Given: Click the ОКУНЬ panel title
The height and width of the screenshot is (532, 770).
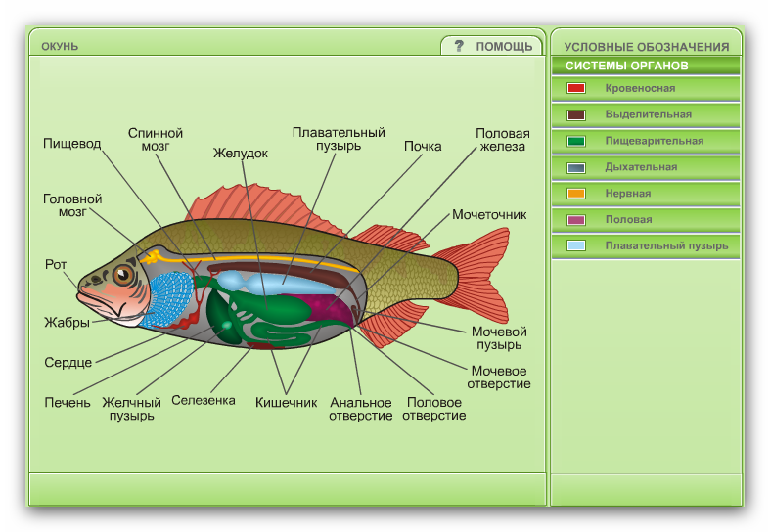Looking at the screenshot, I should point(60,46).
